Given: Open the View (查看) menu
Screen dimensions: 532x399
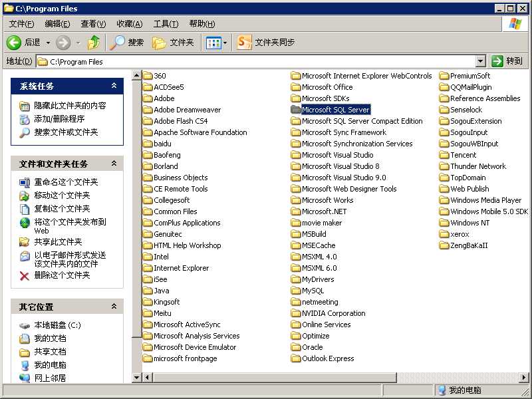Looking at the screenshot, I should (93, 24).
